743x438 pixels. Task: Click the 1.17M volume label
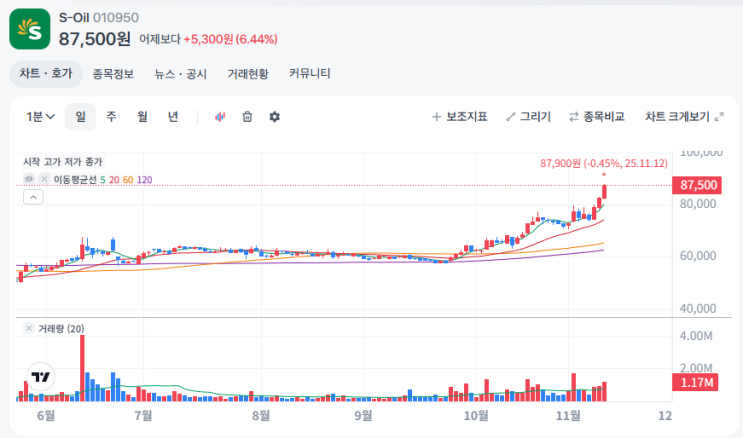(695, 382)
